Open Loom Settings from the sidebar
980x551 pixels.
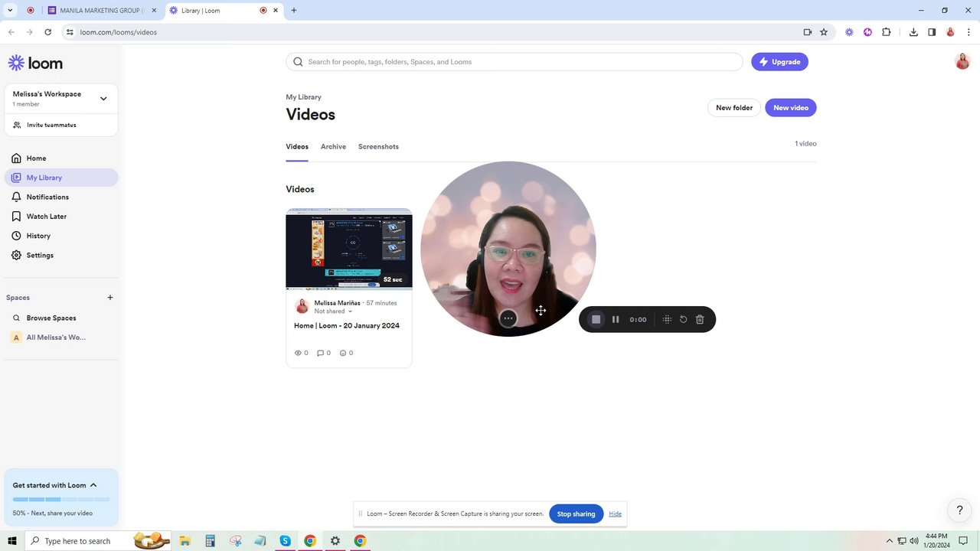[x=61, y=255]
